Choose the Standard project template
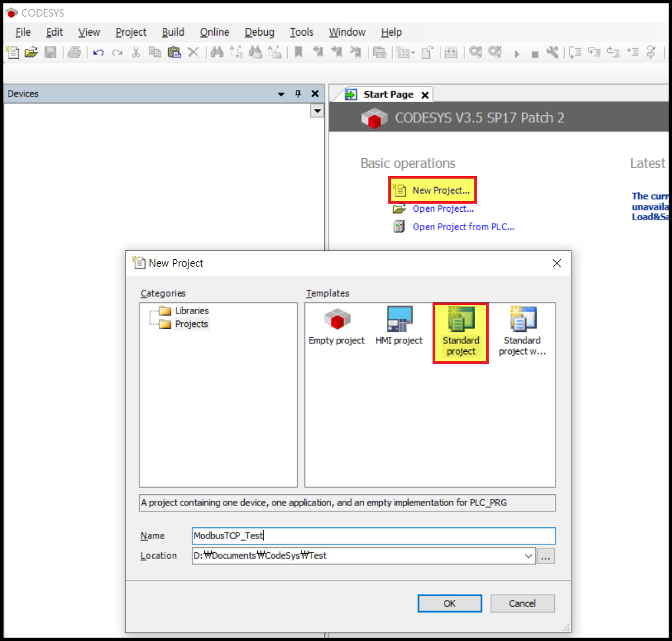The height and width of the screenshot is (641, 672). point(461,333)
